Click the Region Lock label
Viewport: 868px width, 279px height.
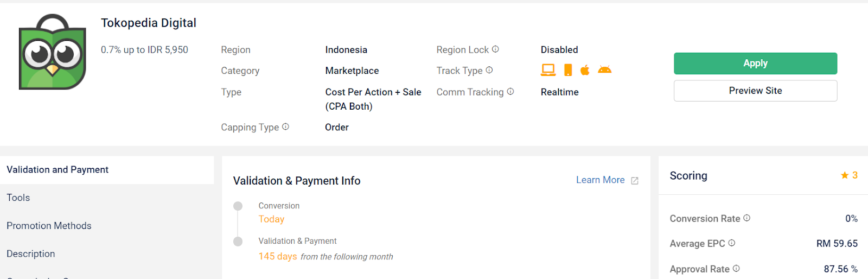tap(463, 50)
